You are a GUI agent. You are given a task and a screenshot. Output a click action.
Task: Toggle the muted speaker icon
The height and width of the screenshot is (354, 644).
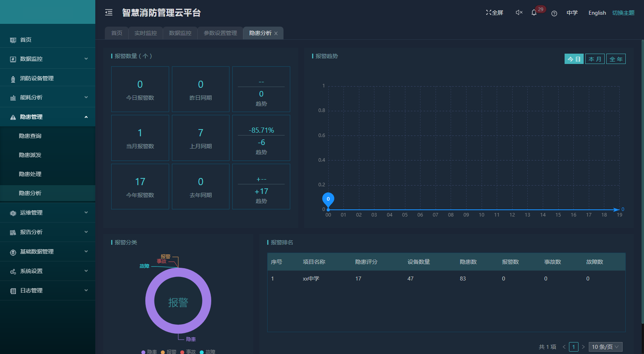[x=519, y=13]
